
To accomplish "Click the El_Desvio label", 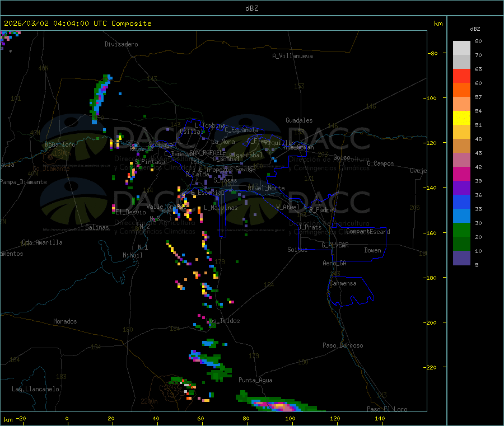I will click(x=131, y=212).
